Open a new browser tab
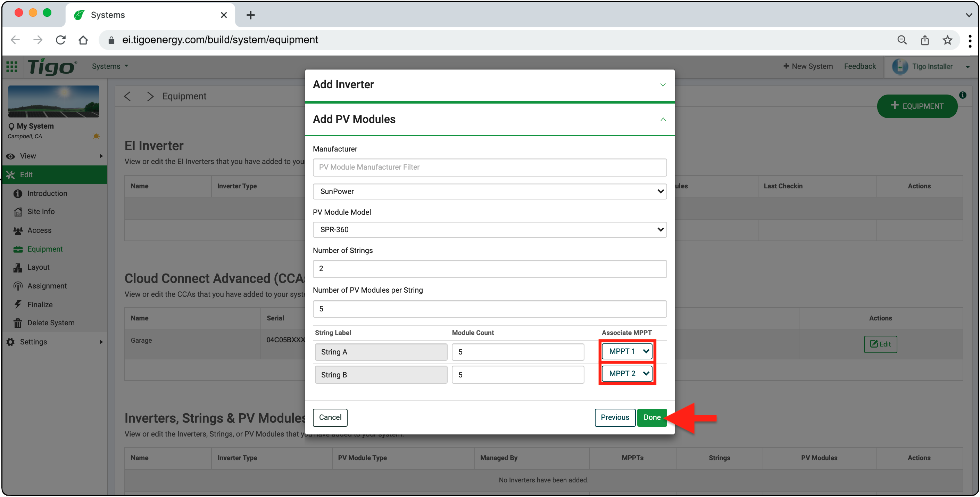Screen dimensions: 980x497 (x=250, y=15)
